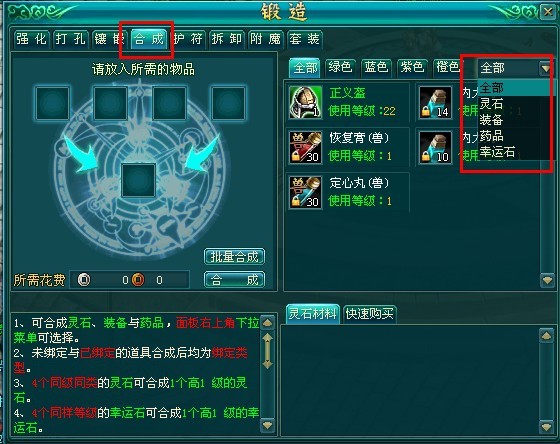Filter items by 绿色 quality

(340, 67)
